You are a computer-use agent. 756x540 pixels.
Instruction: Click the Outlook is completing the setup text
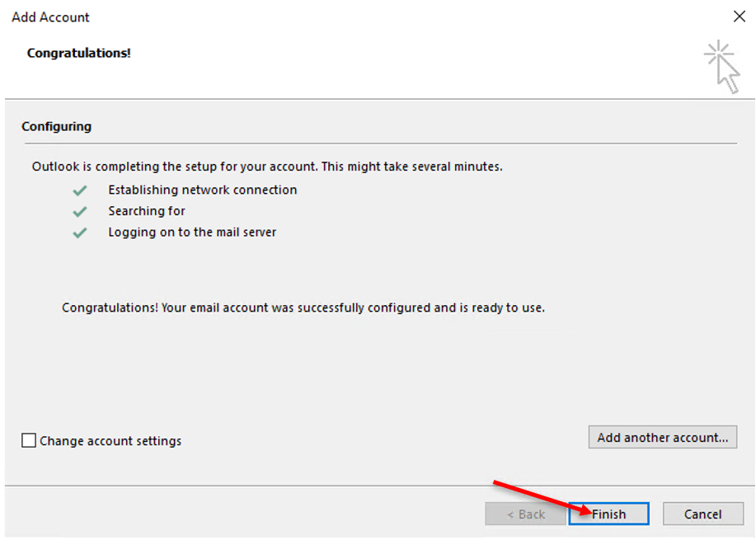click(267, 167)
